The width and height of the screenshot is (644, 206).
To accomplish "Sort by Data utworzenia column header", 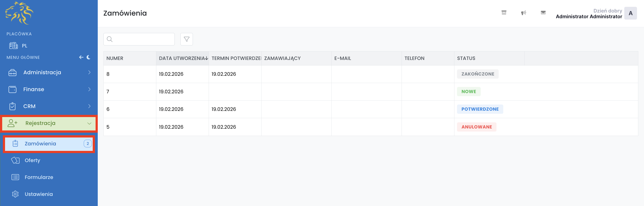I will 182,58.
